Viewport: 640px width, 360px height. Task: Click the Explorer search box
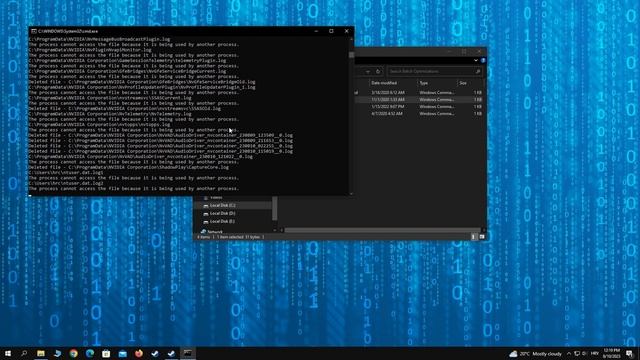(x=434, y=71)
